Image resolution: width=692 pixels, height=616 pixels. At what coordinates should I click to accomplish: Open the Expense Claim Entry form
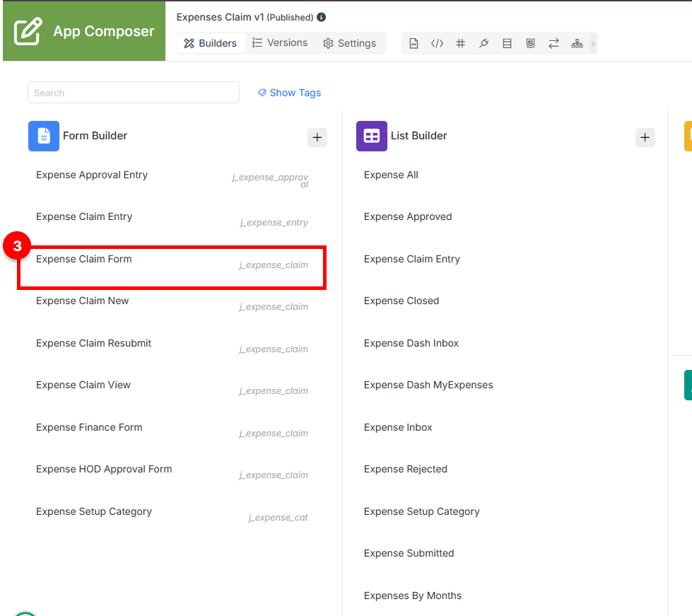pos(84,217)
